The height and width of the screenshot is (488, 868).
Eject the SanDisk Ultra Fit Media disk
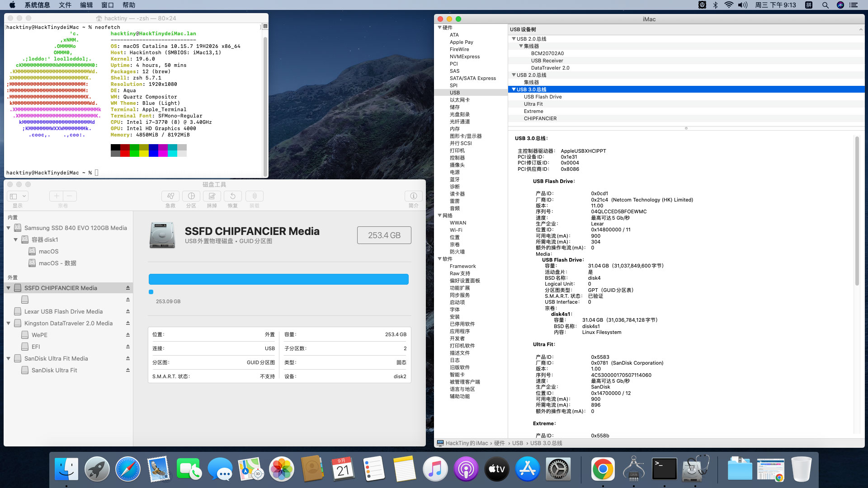point(128,358)
